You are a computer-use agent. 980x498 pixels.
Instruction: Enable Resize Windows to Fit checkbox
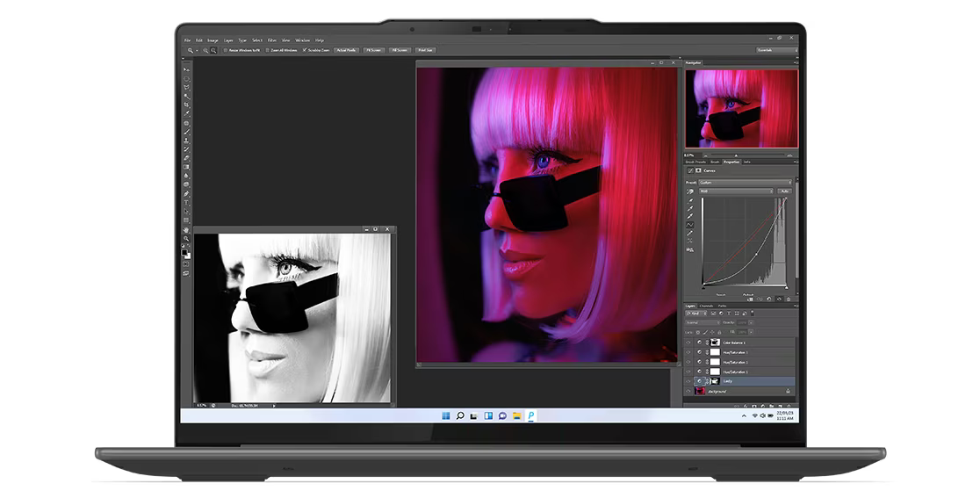tap(225, 50)
